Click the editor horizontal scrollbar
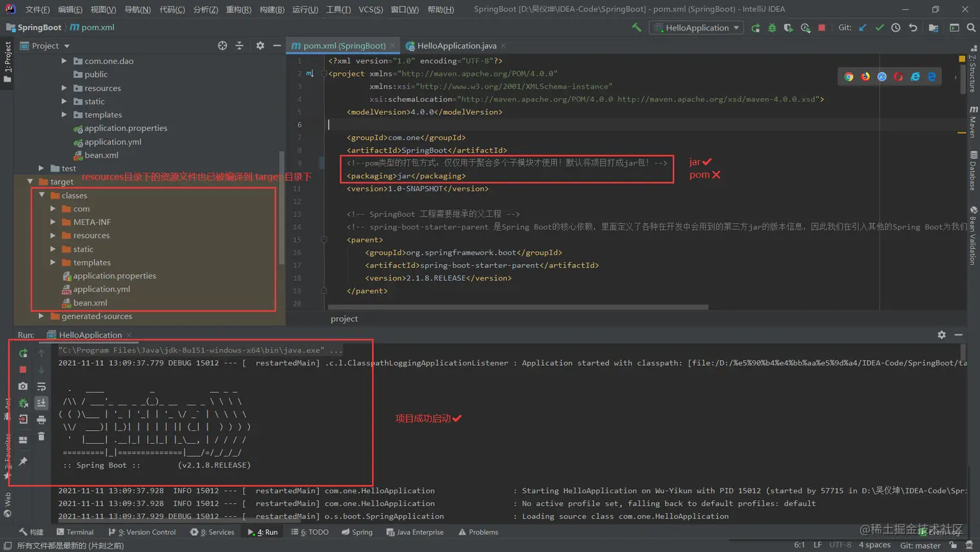The width and height of the screenshot is (980, 552). [518, 307]
